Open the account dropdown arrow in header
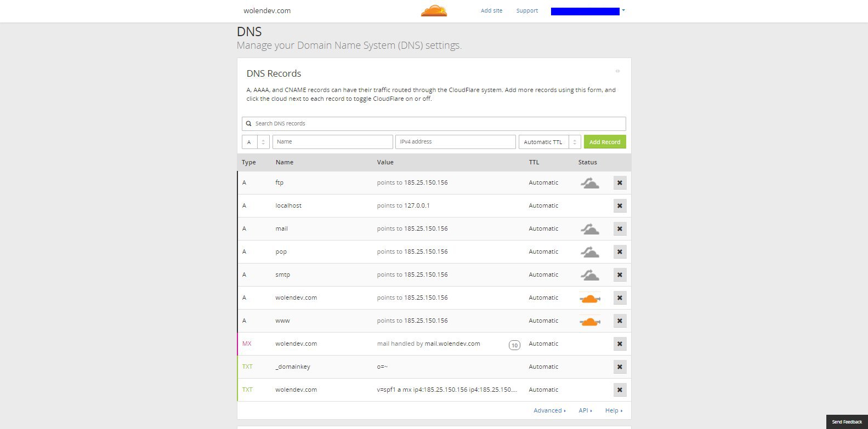 (x=623, y=10)
